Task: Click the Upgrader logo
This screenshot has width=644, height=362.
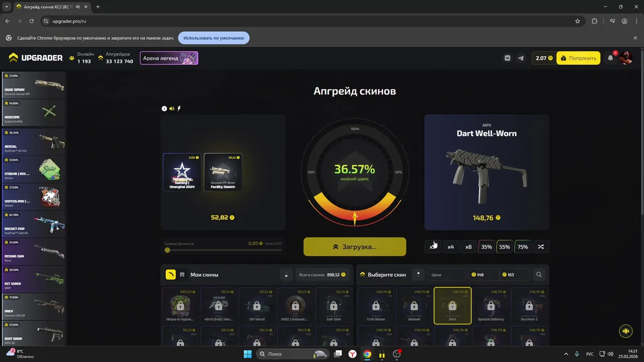Action: (35, 58)
